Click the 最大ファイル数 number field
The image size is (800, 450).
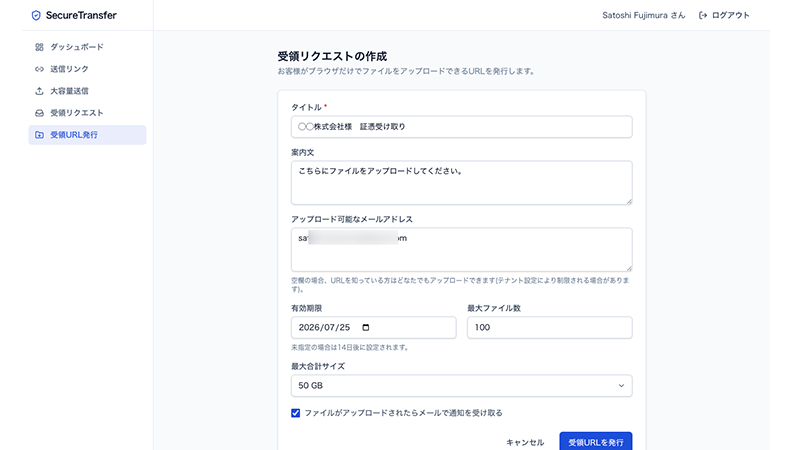click(x=549, y=328)
